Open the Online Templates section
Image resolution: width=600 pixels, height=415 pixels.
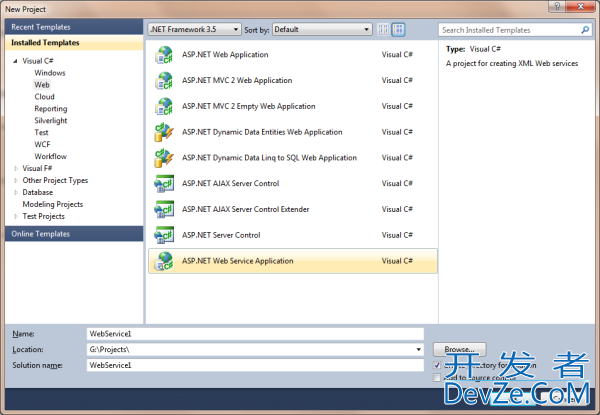point(74,234)
